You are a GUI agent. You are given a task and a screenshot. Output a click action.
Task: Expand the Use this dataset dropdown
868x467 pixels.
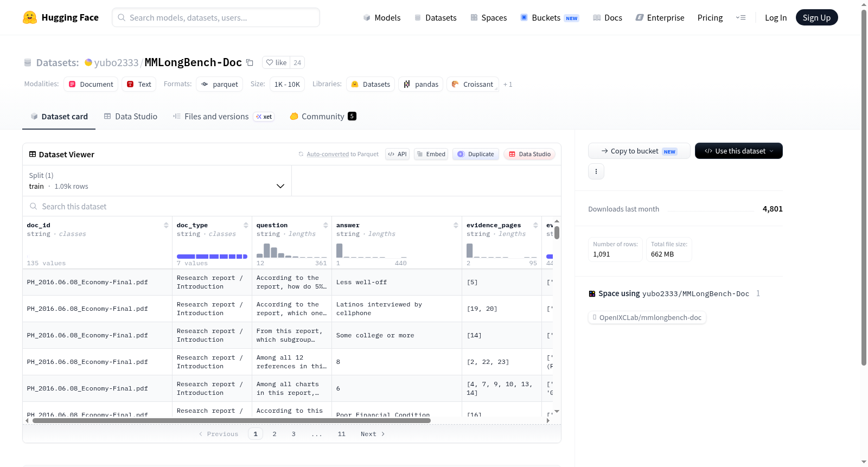pos(739,151)
